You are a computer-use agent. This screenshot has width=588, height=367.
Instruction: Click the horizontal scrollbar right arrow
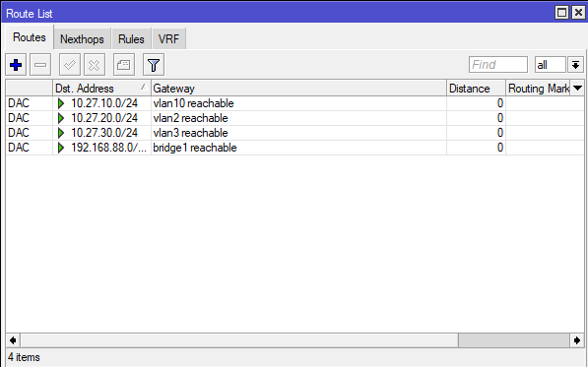click(577, 340)
